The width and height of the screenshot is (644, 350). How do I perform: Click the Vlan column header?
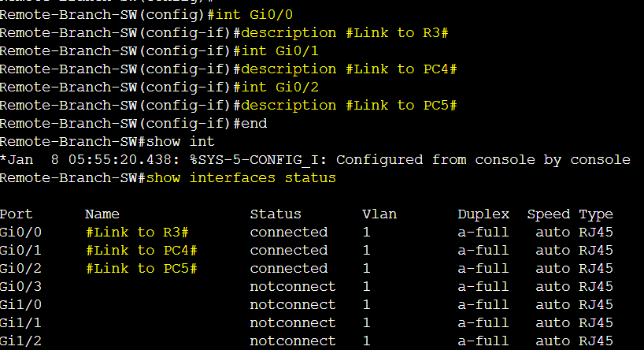tap(379, 214)
